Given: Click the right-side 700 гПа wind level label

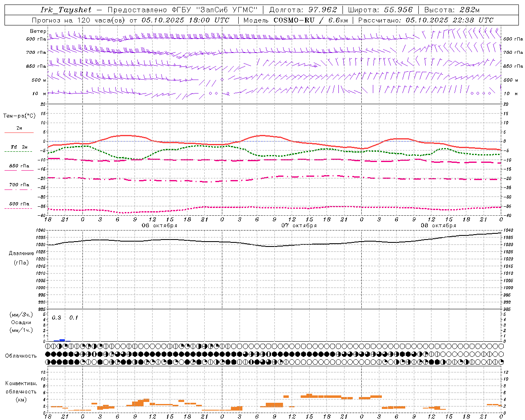Looking at the screenshot, I should coord(513,52).
